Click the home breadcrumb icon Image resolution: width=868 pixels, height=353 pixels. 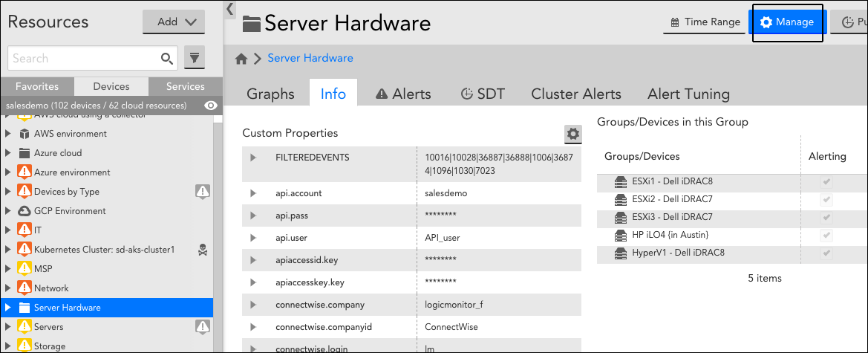click(241, 59)
